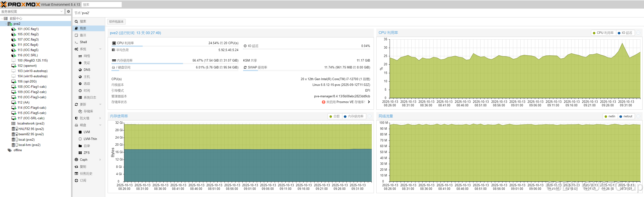Collapse the 更新 menu section
The height and width of the screenshot is (197, 644).
pyautogui.click(x=100, y=104)
